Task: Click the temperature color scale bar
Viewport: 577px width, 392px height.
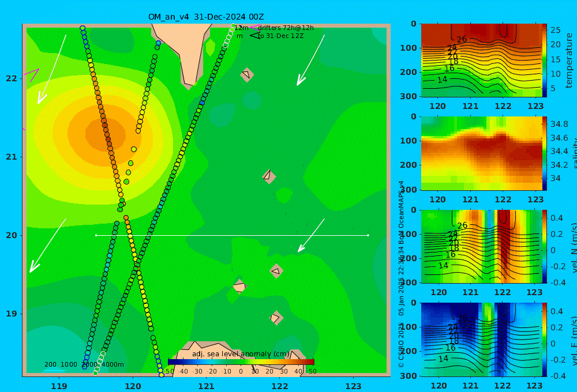Action: (x=545, y=61)
